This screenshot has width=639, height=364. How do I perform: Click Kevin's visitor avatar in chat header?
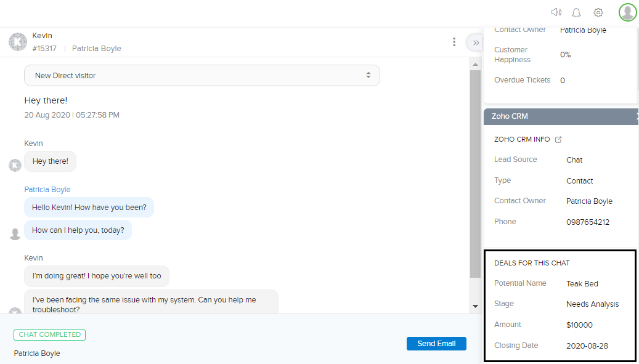[17, 42]
